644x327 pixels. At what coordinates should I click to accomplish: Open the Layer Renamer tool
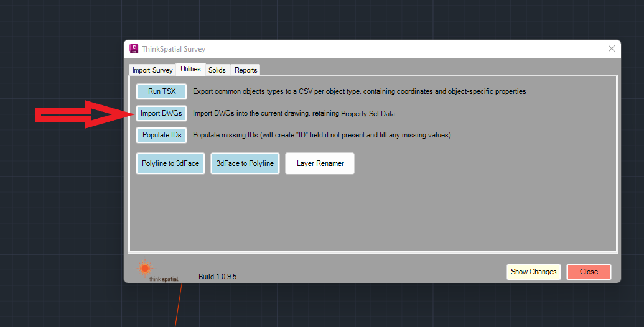(320, 163)
